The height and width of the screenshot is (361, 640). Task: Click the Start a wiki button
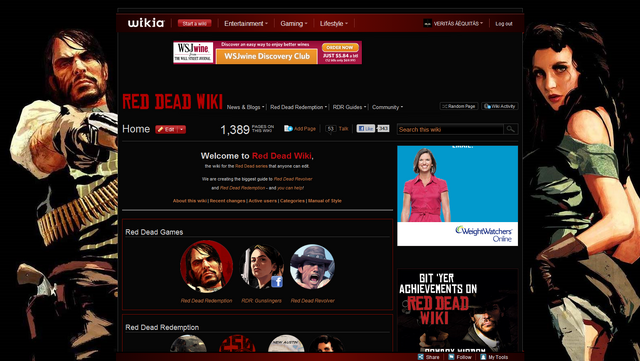[x=195, y=24]
